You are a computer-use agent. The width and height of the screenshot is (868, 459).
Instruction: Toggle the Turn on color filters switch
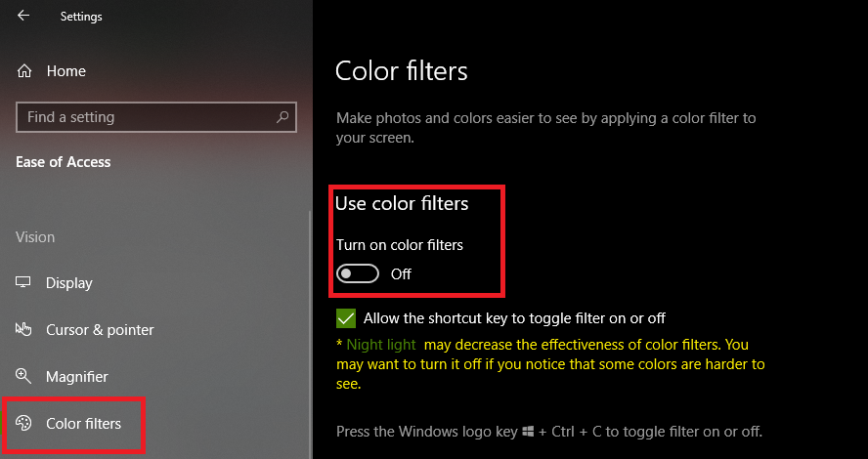[358, 273]
